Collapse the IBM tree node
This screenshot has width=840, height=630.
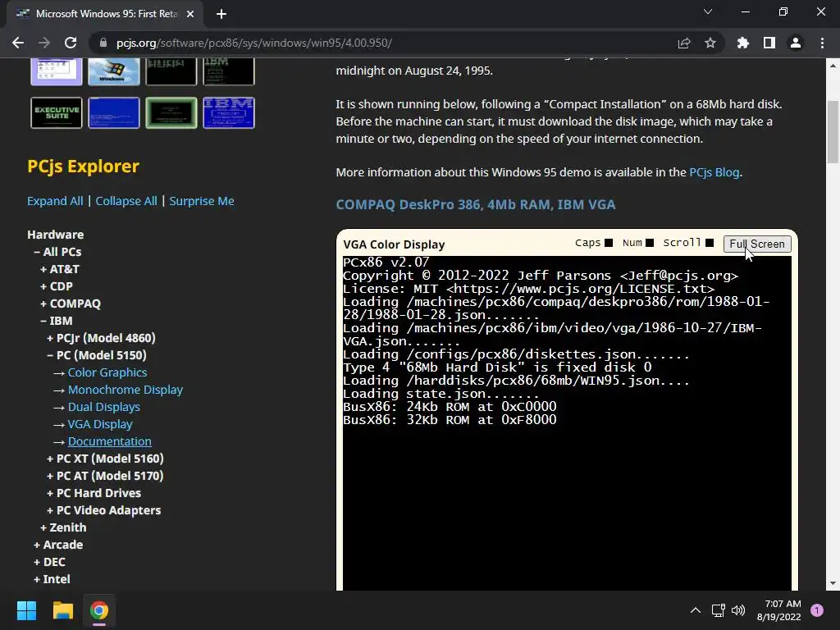point(57,321)
